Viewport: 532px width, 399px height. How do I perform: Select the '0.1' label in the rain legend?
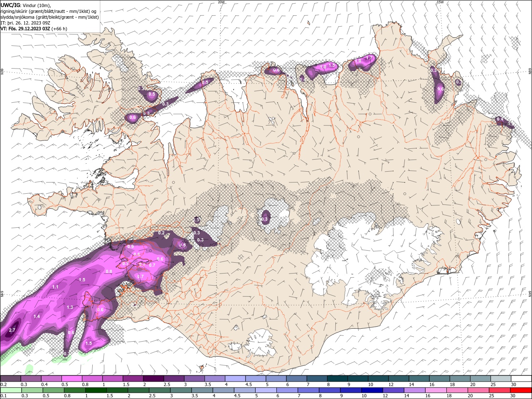pos(3,396)
